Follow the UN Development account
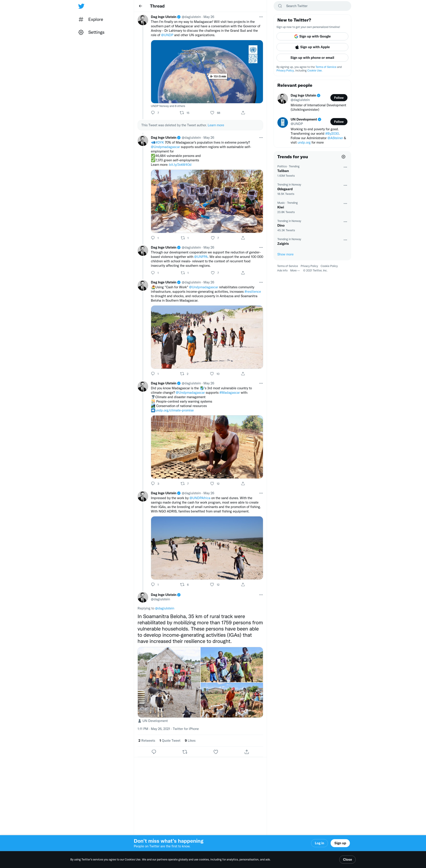The width and height of the screenshot is (426, 868). coord(338,122)
